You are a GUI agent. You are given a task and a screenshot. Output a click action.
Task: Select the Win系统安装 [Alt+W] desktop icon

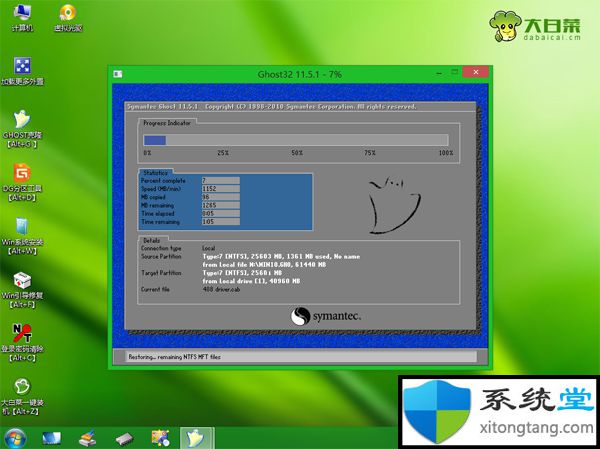tap(22, 236)
